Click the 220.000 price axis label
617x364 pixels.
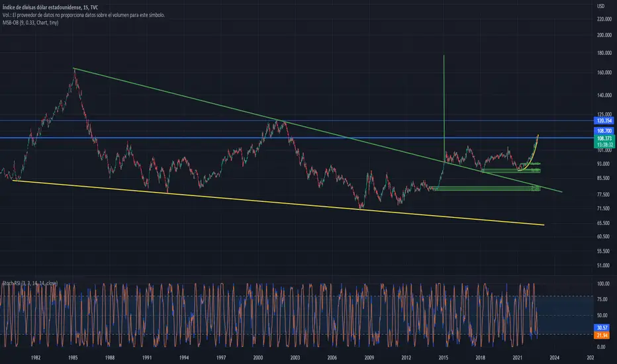[x=604, y=19]
